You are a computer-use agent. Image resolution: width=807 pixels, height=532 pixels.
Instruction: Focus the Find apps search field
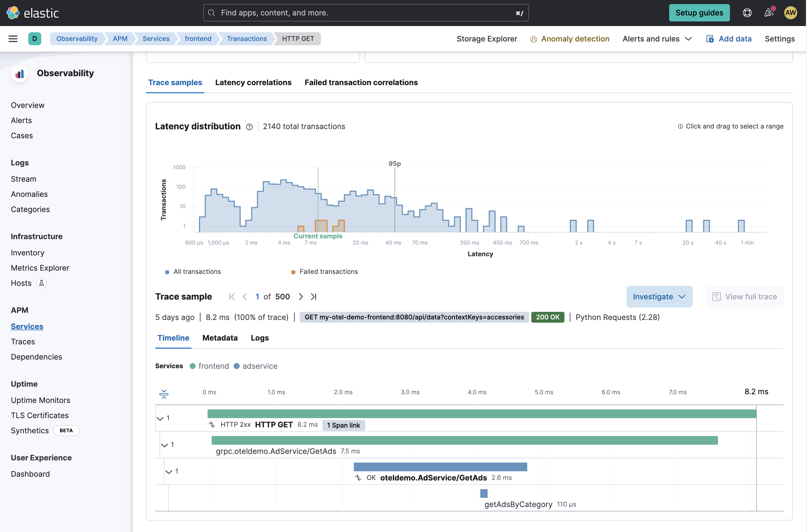coord(366,13)
